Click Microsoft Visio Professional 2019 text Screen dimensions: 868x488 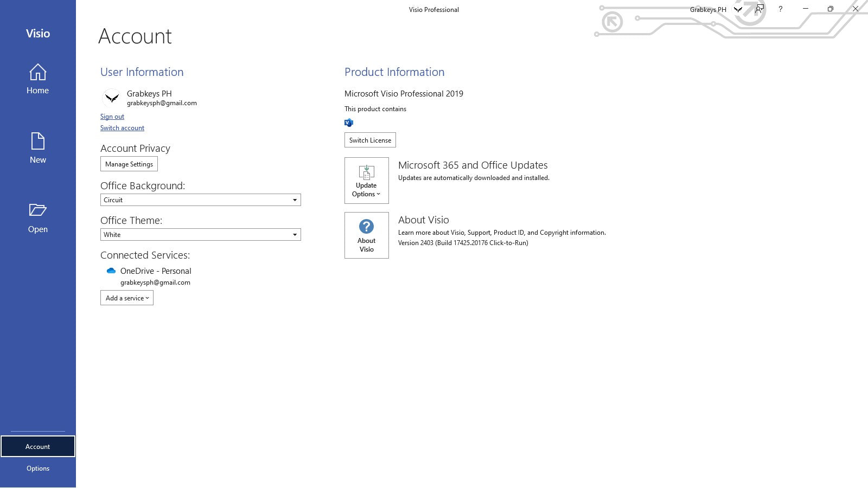[404, 94]
